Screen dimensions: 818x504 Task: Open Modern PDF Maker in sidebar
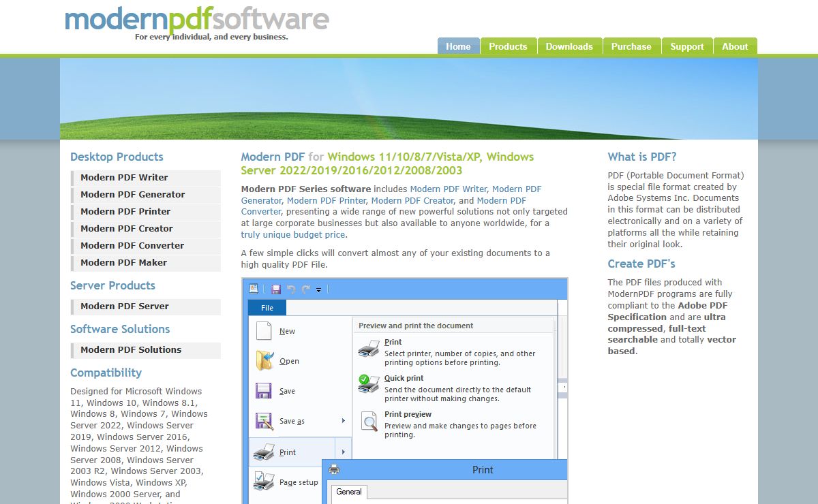[x=145, y=263]
